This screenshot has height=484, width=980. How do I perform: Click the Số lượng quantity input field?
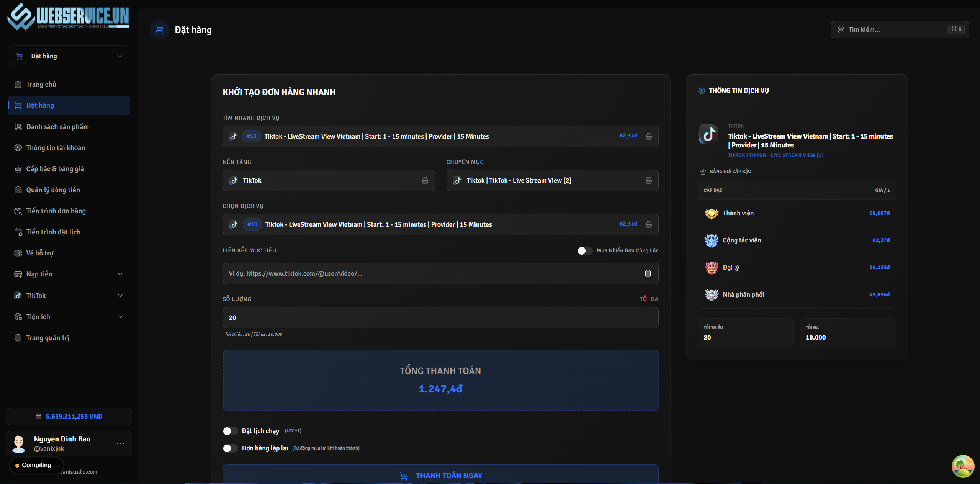(440, 318)
